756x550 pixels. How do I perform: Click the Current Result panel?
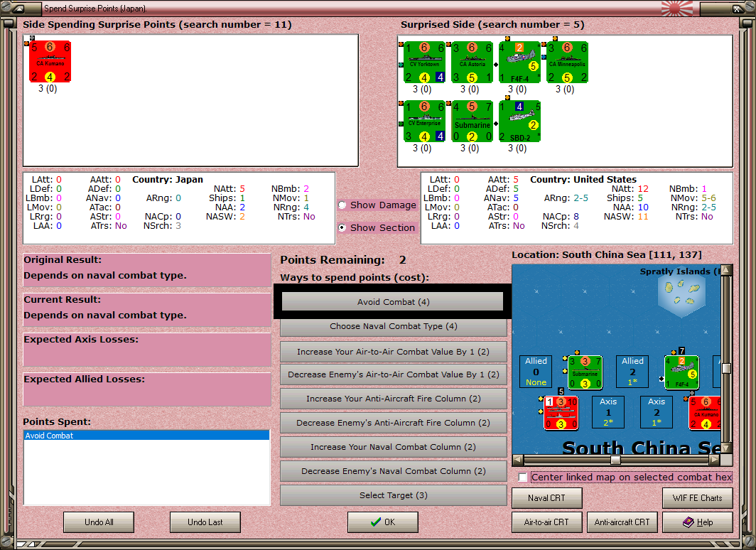[x=147, y=310]
